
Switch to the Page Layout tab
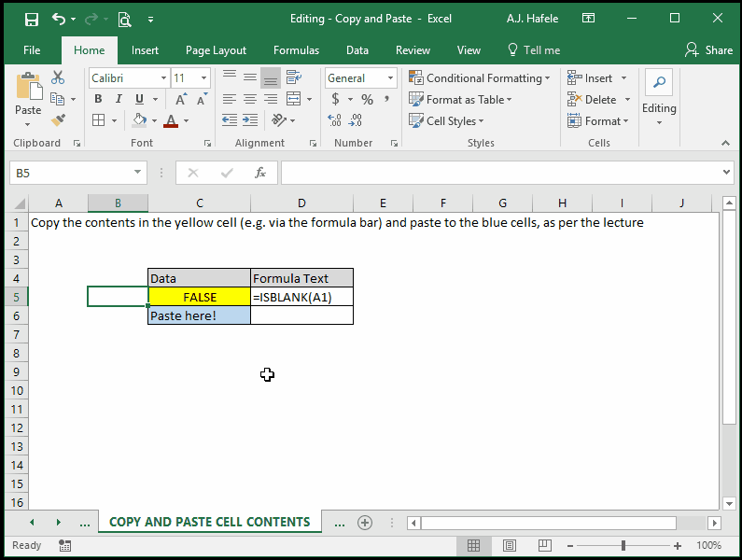coord(216,50)
